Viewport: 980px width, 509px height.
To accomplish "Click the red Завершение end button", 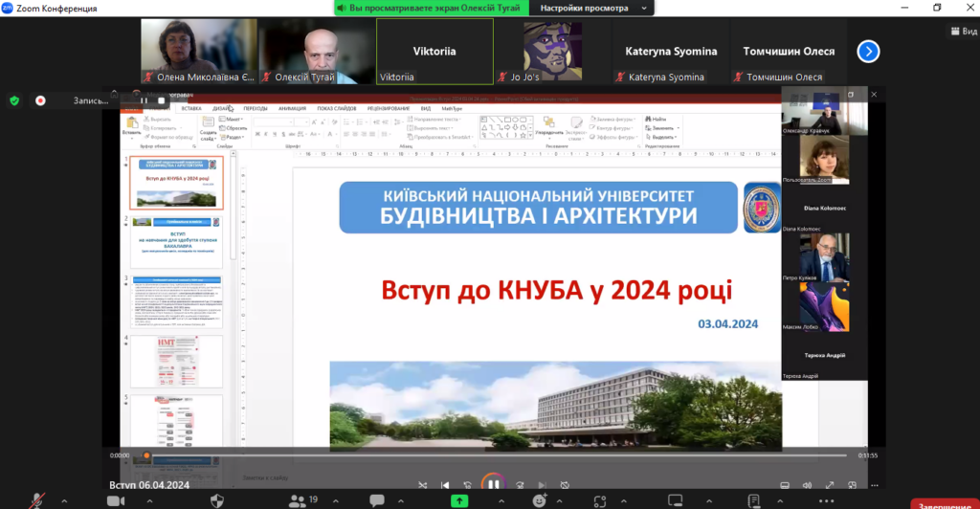I will click(945, 504).
